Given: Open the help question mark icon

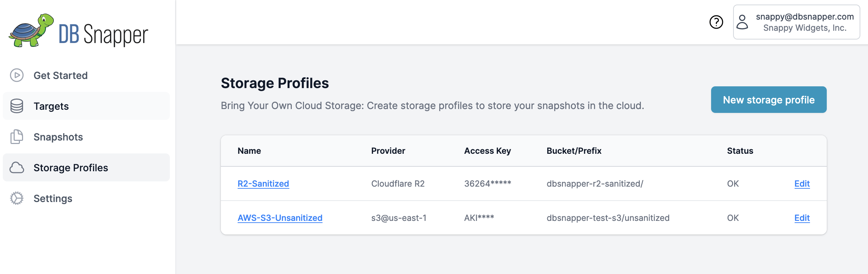Looking at the screenshot, I should [716, 22].
